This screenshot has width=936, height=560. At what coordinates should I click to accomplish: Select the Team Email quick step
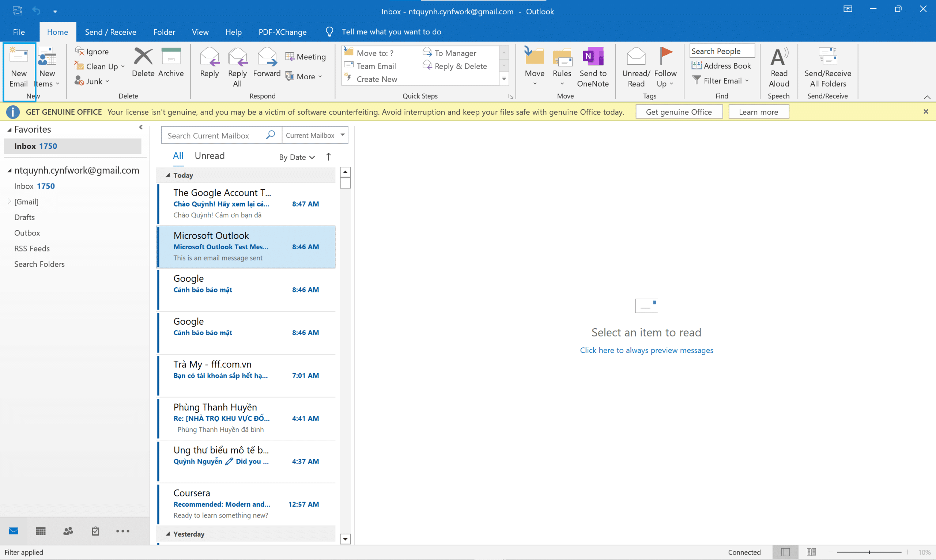pyautogui.click(x=370, y=66)
